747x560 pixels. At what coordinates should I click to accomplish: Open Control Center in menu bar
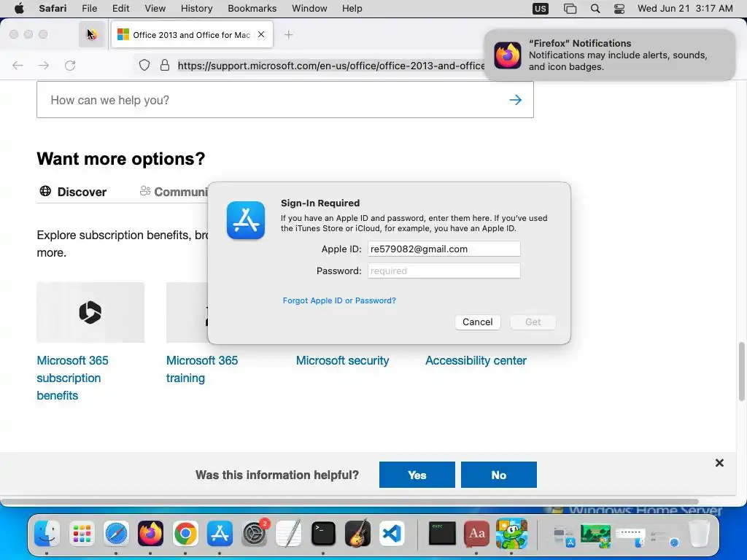point(619,9)
